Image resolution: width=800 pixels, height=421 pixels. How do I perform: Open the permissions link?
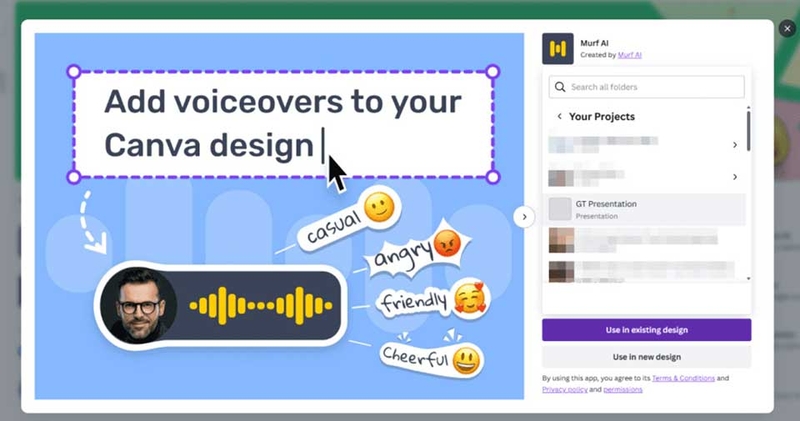(623, 389)
